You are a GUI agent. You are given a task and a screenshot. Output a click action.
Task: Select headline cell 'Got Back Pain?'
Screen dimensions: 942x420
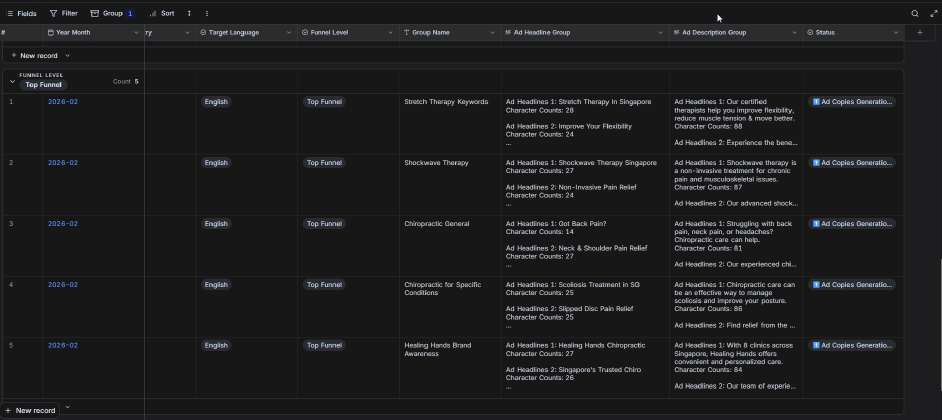click(x=585, y=246)
